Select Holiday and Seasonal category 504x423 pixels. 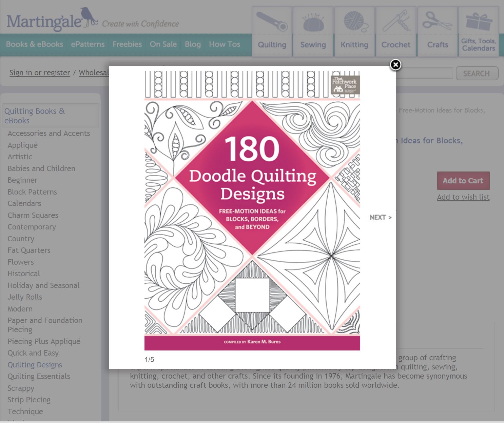coord(43,285)
